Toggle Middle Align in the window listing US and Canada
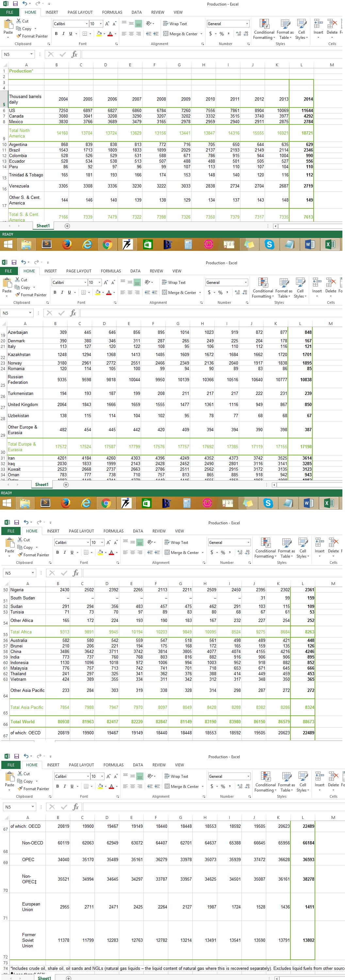Viewport: 345px width, 980px height. point(131,24)
